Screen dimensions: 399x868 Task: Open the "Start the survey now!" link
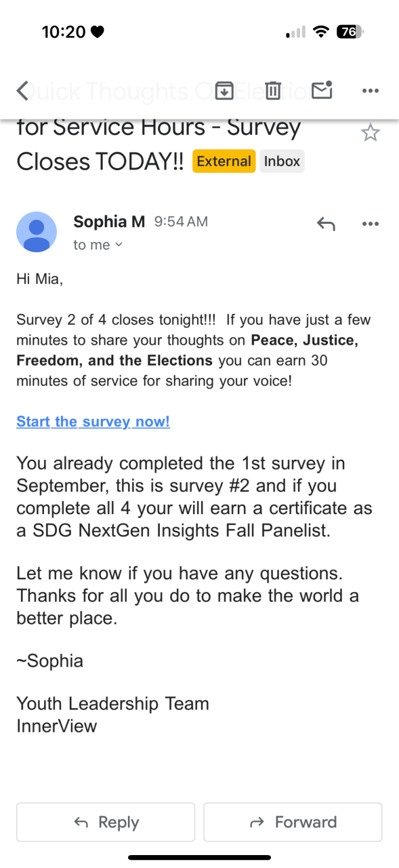click(x=93, y=422)
